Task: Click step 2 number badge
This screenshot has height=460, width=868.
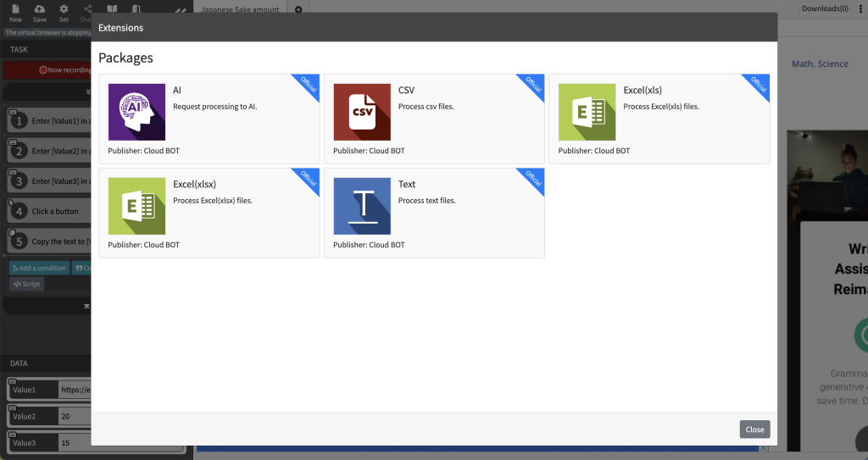Action: click(19, 151)
